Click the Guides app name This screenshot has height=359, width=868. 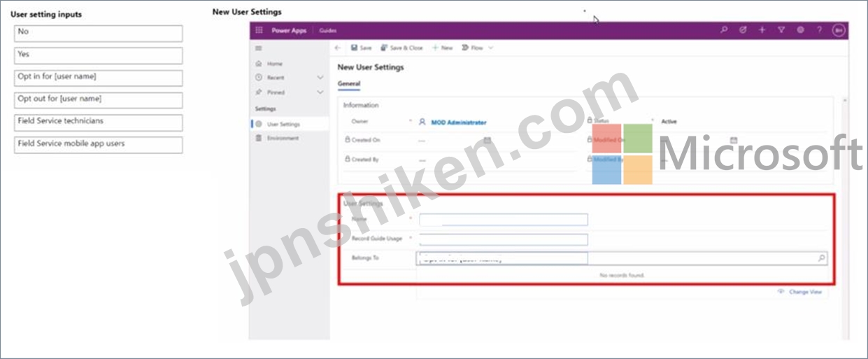point(327,31)
